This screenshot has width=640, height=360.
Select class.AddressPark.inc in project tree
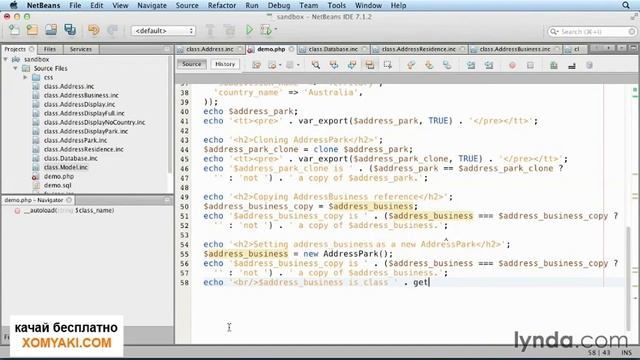(x=75, y=140)
